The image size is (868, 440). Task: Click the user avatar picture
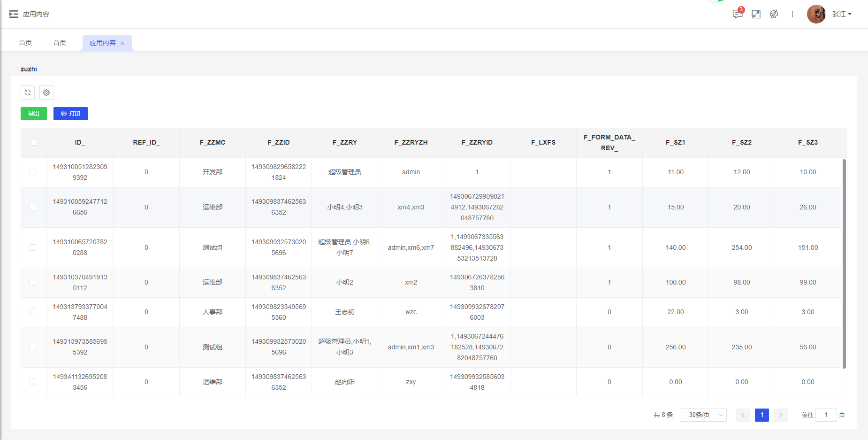click(x=816, y=14)
